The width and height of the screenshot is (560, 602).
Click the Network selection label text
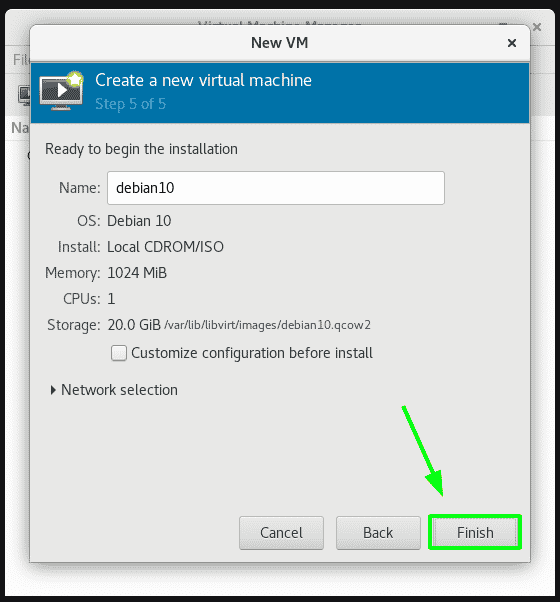(119, 390)
